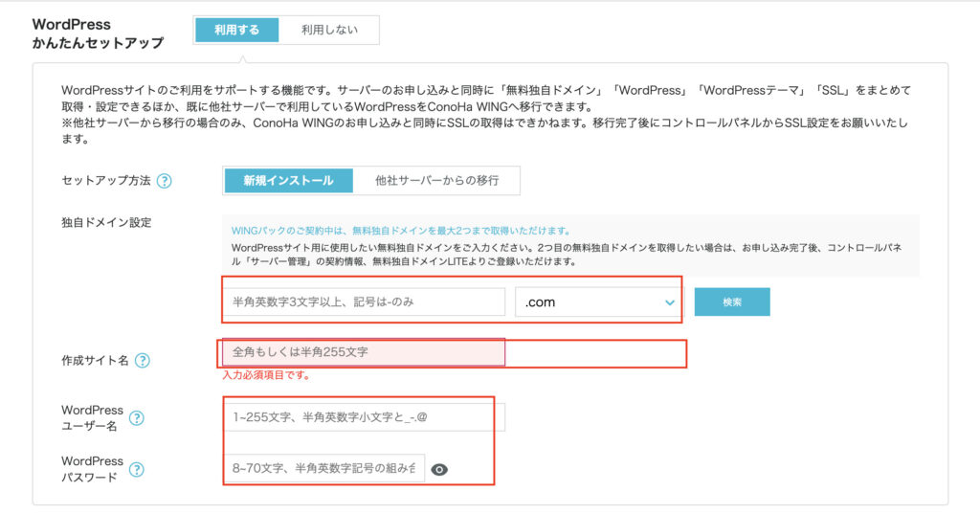Focus the WordPress パスワード input field
The height and width of the screenshot is (514, 980).
click(324, 468)
